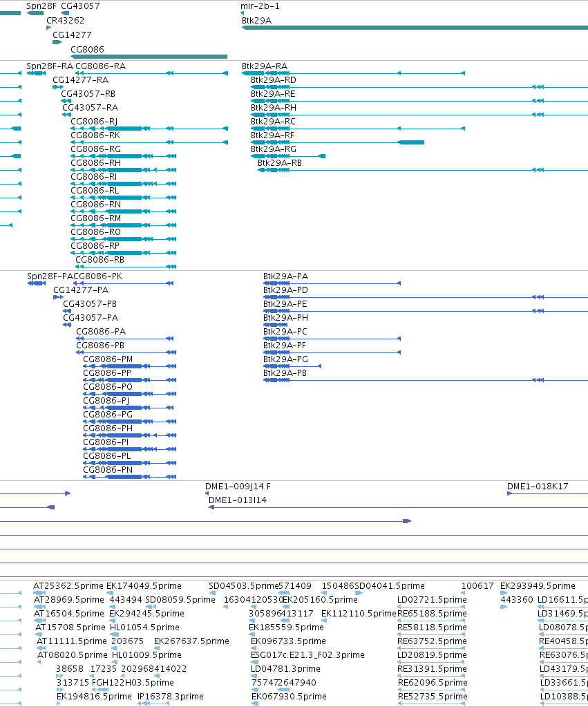Click the Btk29A gene label
Image resolution: width=588 pixels, height=707 pixels.
[x=256, y=21]
